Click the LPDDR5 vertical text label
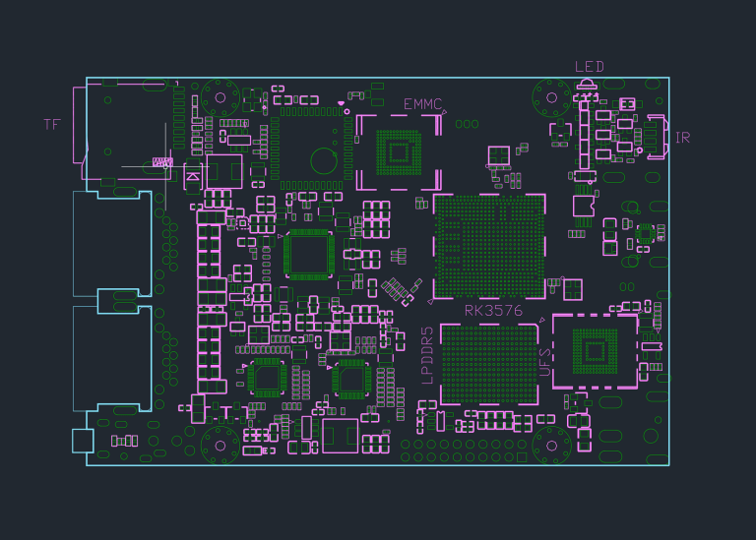Screen dimensions: 756x540 (x=427, y=355)
